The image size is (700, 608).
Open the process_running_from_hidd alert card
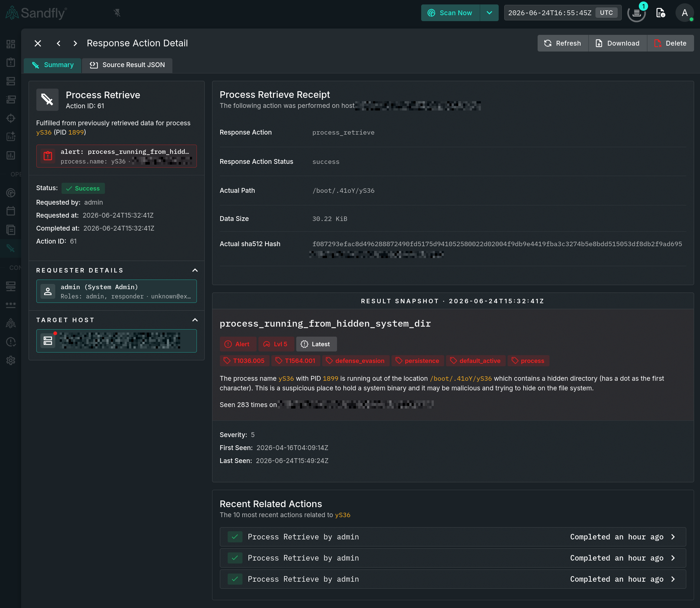[x=116, y=156]
